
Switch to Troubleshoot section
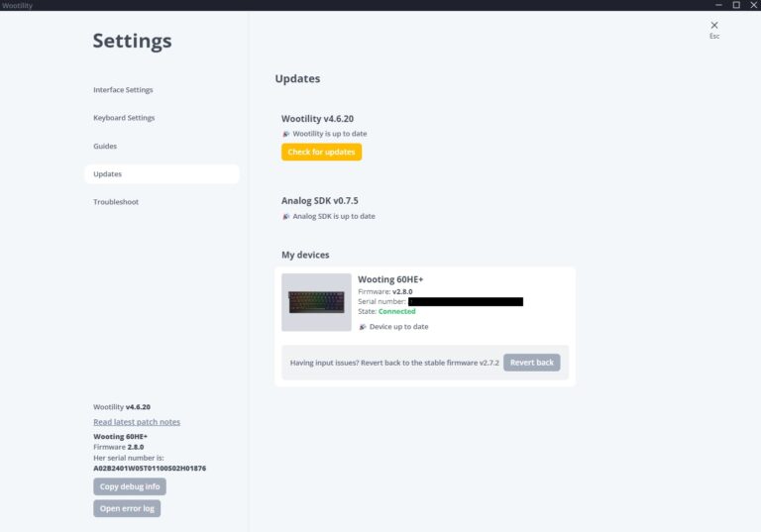point(116,202)
